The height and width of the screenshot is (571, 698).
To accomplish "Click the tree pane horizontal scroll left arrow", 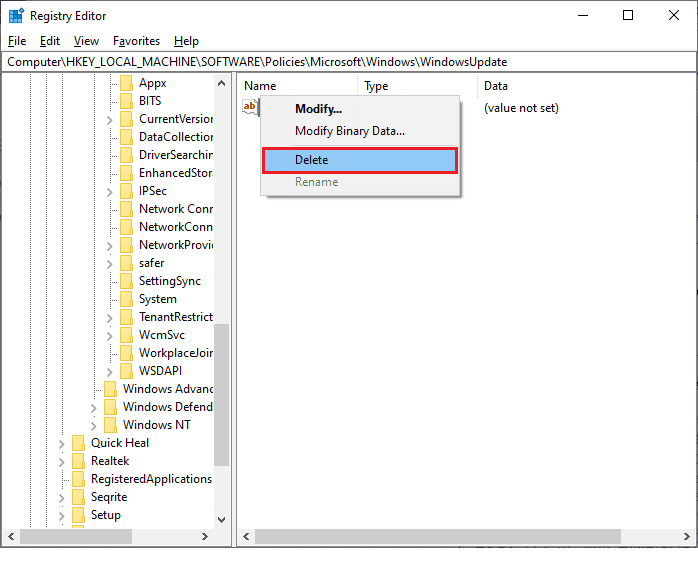I will [11, 536].
